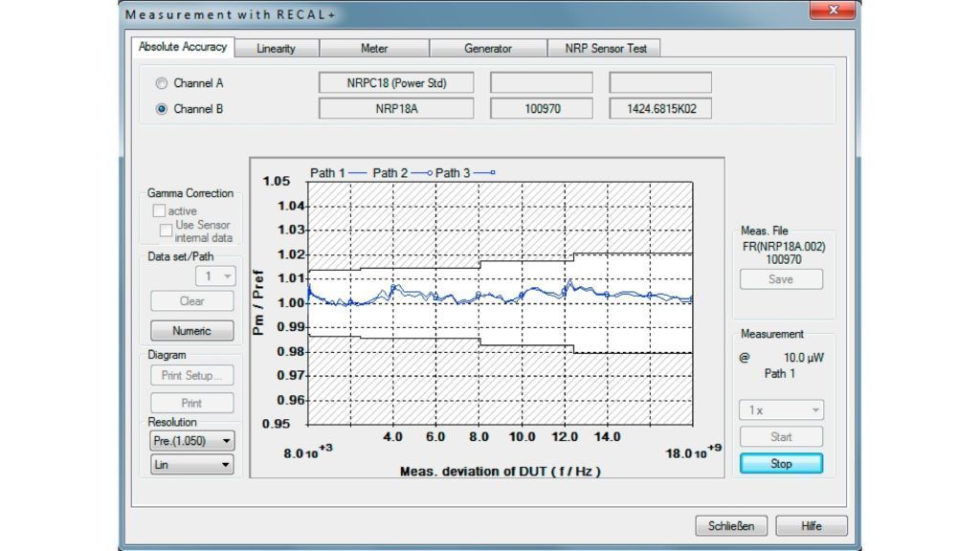Screen dimensions: 980x551
Task: Select the Channel B radio button
Action: tap(161, 109)
